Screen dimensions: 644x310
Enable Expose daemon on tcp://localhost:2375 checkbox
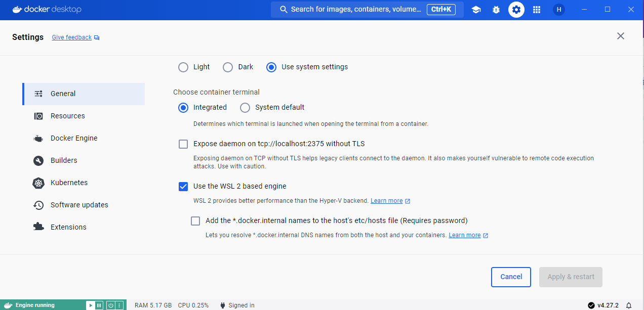tap(183, 144)
